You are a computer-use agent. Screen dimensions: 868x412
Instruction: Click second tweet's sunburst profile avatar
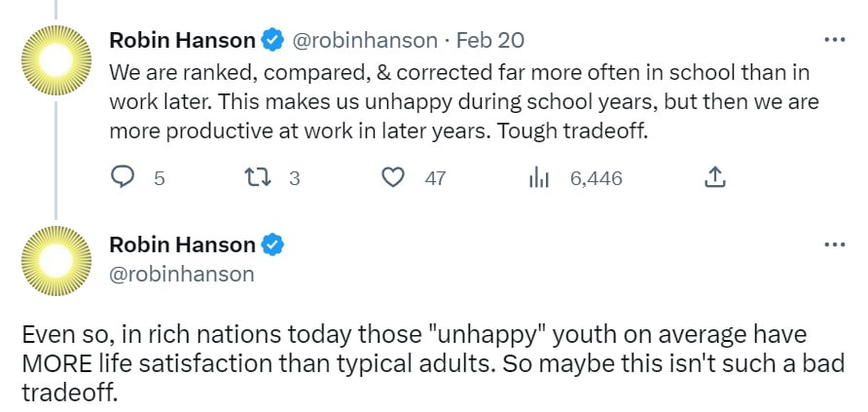tap(55, 260)
